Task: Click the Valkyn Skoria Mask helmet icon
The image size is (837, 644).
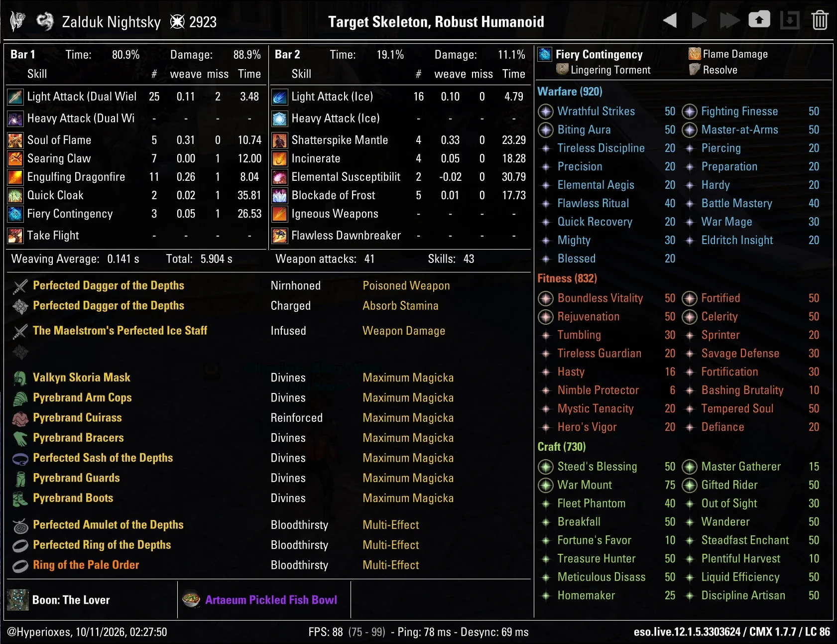Action: point(20,378)
